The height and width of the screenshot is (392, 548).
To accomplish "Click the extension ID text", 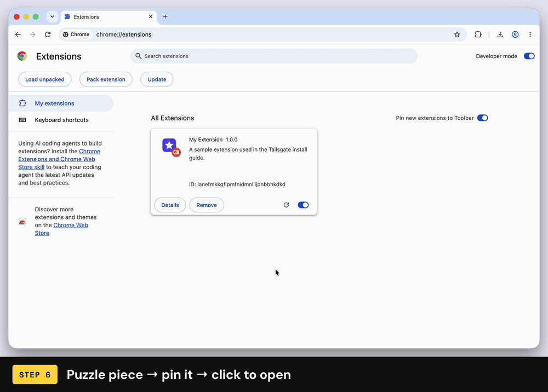I will tap(237, 185).
